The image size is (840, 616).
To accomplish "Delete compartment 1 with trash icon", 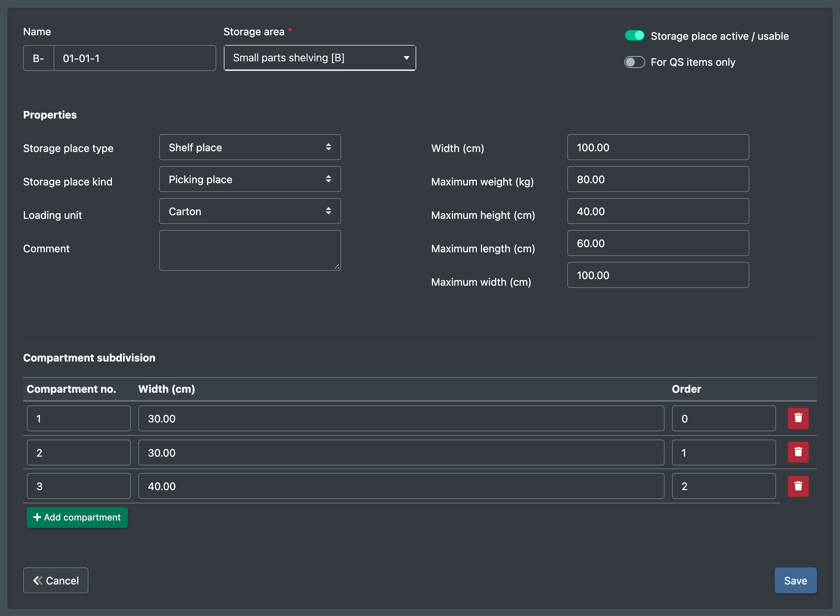I will pos(798,418).
